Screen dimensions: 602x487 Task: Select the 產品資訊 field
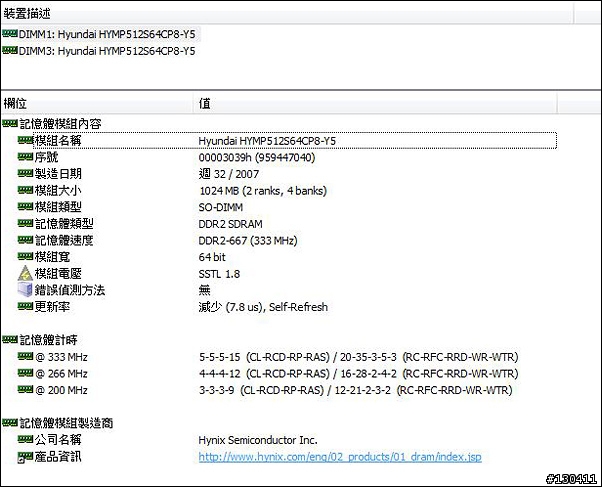point(58,457)
